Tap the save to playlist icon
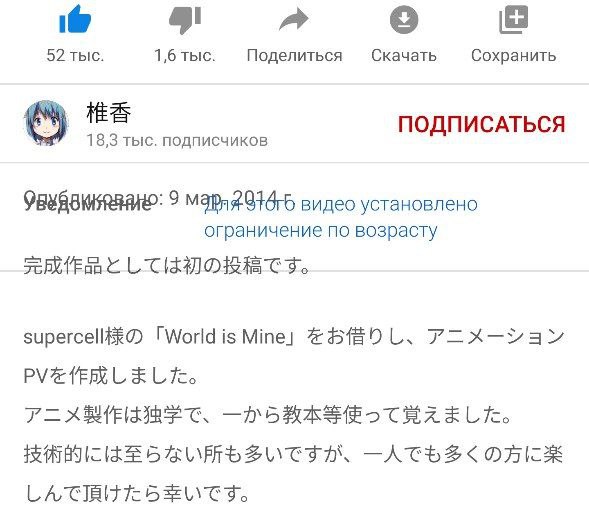Viewport: 589px width, 508px height. (x=513, y=20)
